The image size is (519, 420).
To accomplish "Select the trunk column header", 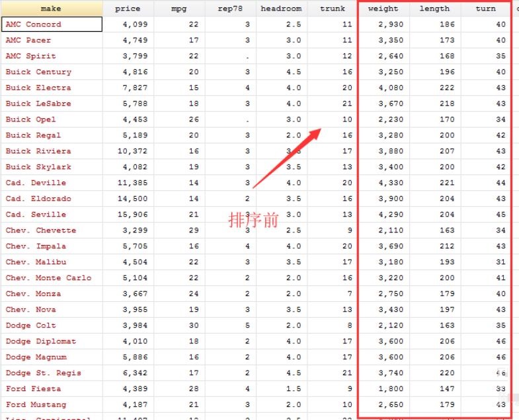I will click(332, 9).
